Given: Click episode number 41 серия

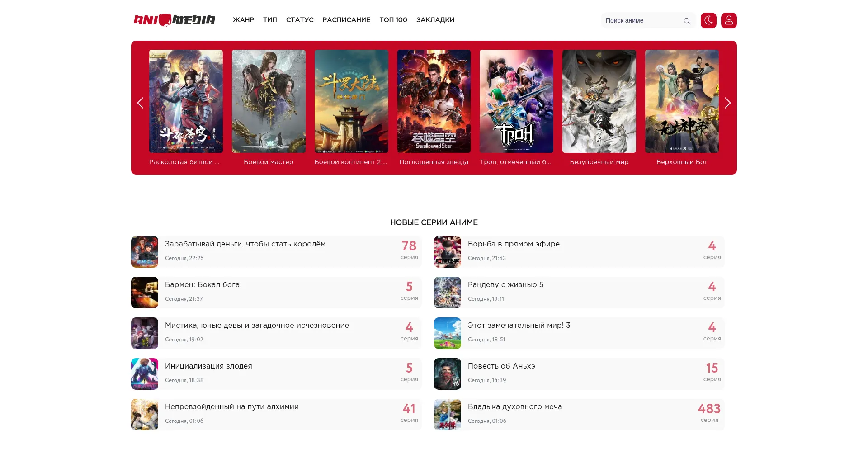Looking at the screenshot, I should click(409, 413).
